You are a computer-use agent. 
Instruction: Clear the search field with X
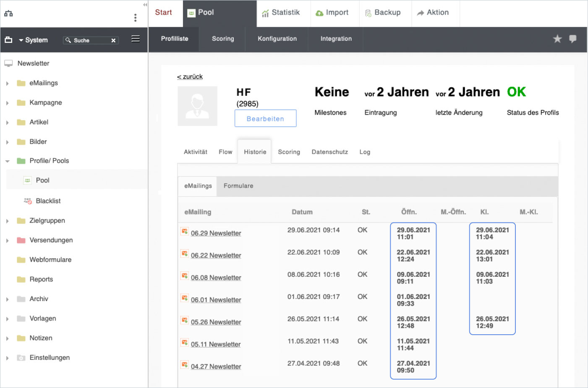click(x=113, y=40)
